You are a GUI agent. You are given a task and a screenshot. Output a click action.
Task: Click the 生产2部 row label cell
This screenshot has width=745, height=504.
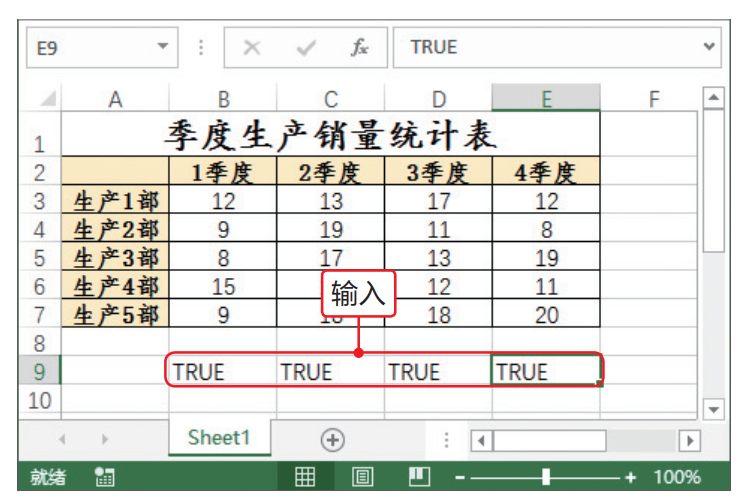pos(115,228)
